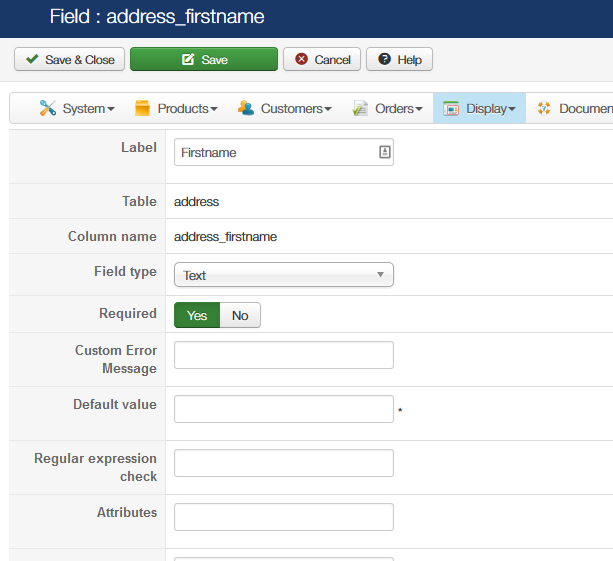Click the Custom Error Message input field
The width and height of the screenshot is (613, 561).
[284, 355]
